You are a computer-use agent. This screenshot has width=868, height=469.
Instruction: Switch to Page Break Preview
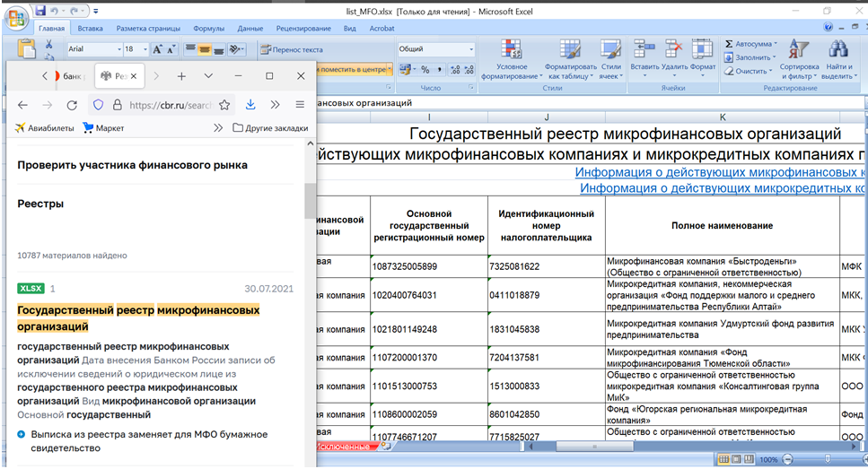749,459
